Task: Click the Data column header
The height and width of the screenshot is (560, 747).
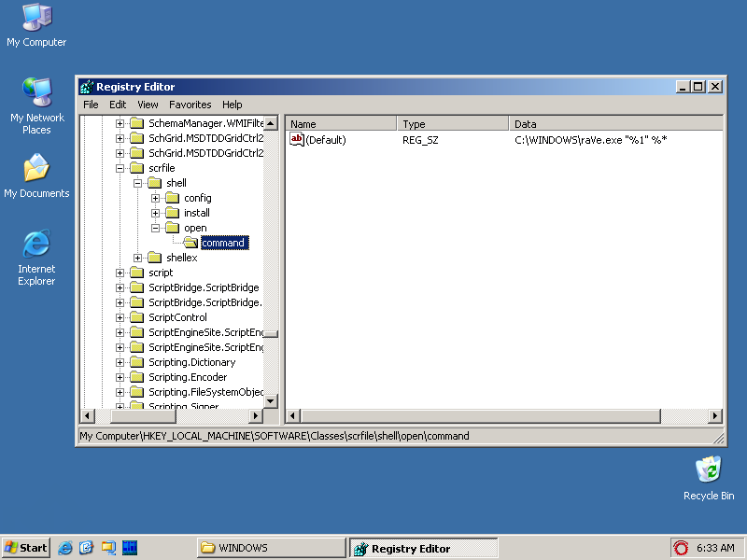Action: [615, 124]
